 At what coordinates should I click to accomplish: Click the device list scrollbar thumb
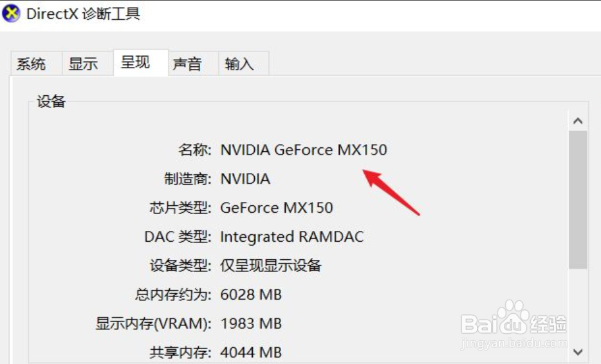click(x=578, y=200)
